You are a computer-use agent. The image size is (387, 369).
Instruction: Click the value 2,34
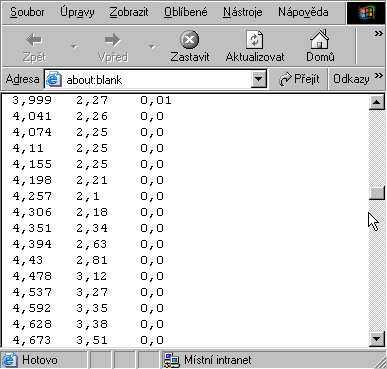tap(92, 228)
